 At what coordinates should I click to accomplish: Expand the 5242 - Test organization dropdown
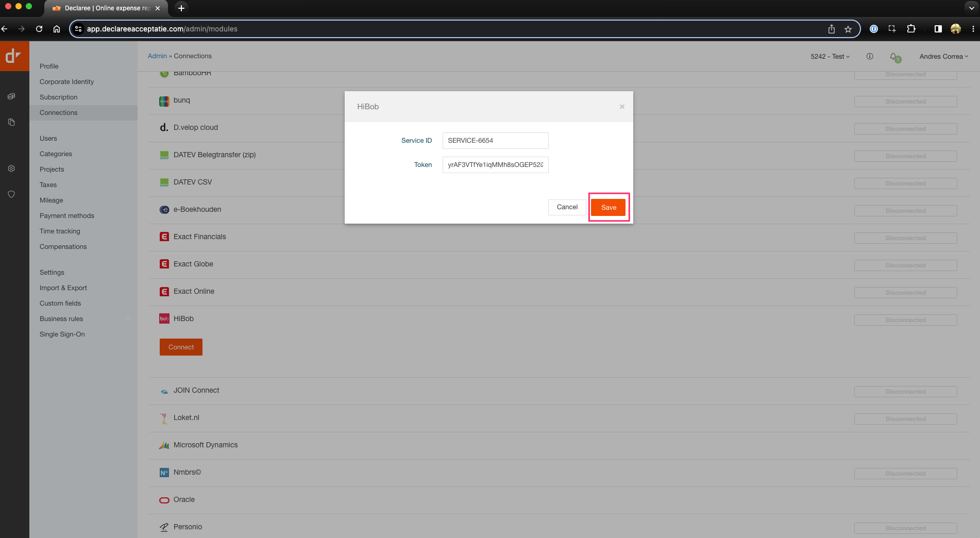(830, 57)
